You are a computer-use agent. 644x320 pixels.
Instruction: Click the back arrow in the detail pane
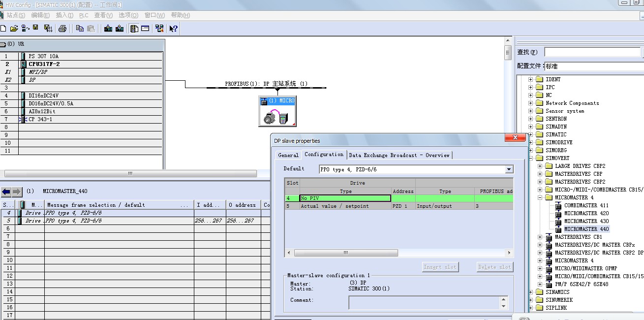pyautogui.click(x=6, y=192)
